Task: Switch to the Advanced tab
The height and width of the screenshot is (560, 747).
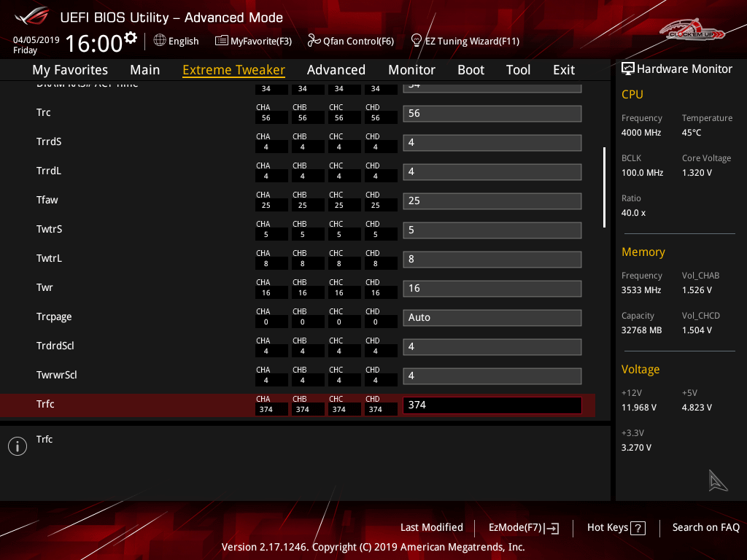Action: (336, 70)
